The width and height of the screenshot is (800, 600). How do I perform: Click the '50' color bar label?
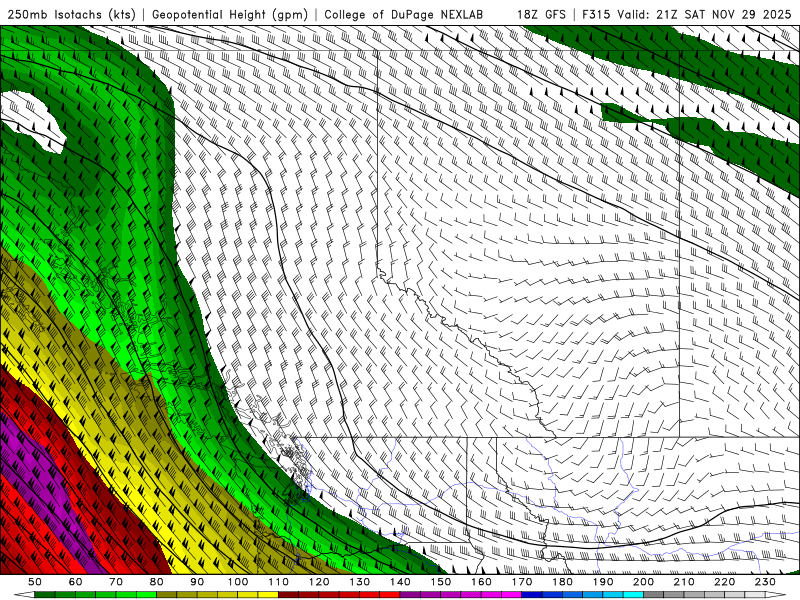point(35,582)
